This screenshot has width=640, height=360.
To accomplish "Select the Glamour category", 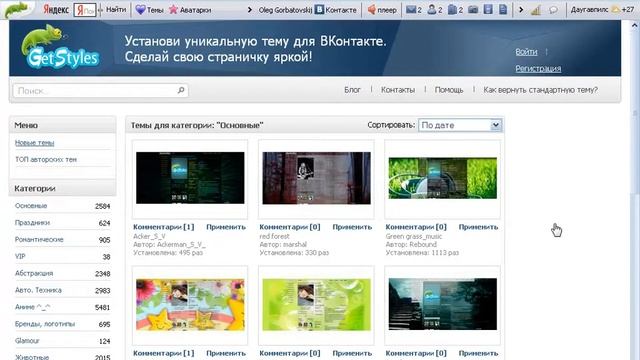I will (x=27, y=341).
